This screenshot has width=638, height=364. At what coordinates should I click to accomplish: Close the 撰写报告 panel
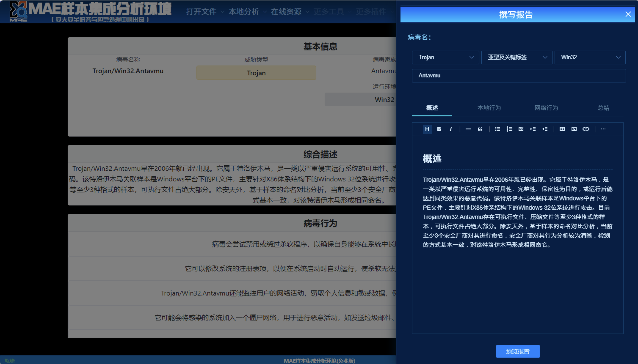(x=628, y=14)
